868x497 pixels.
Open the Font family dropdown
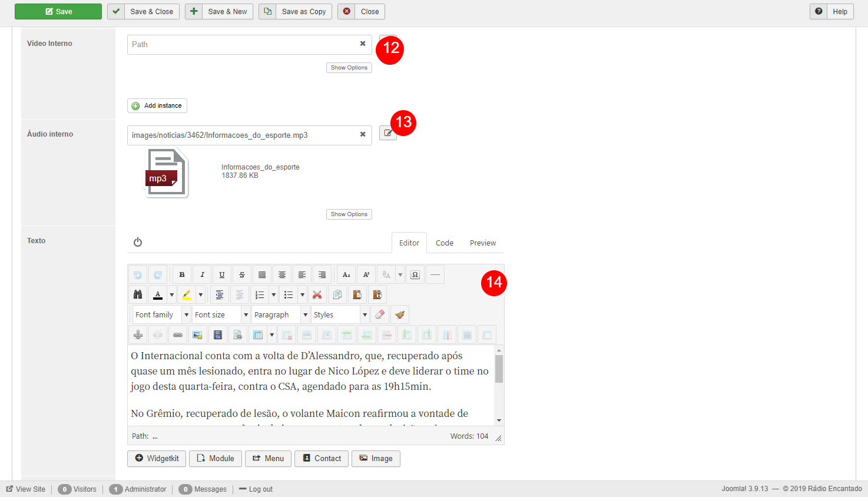[x=161, y=315]
